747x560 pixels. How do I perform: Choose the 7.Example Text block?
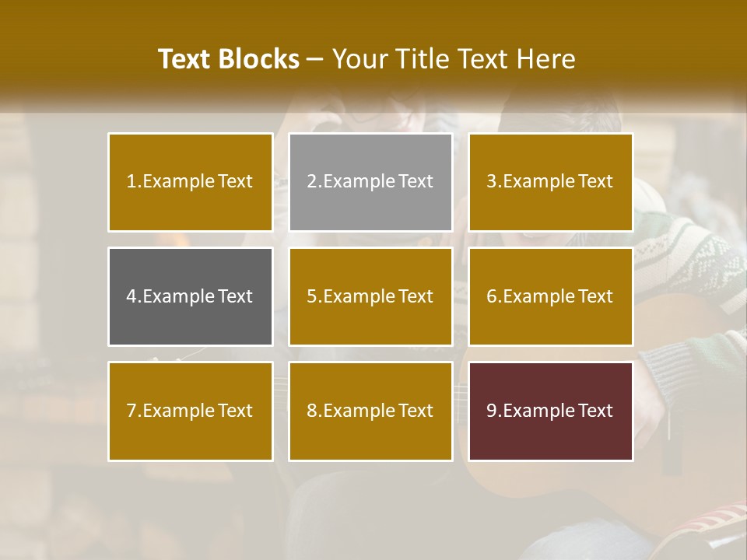click(190, 411)
